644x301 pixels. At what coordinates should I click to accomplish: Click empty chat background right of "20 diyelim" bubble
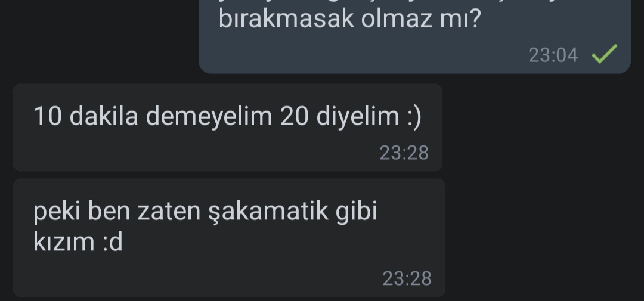tap(542, 128)
